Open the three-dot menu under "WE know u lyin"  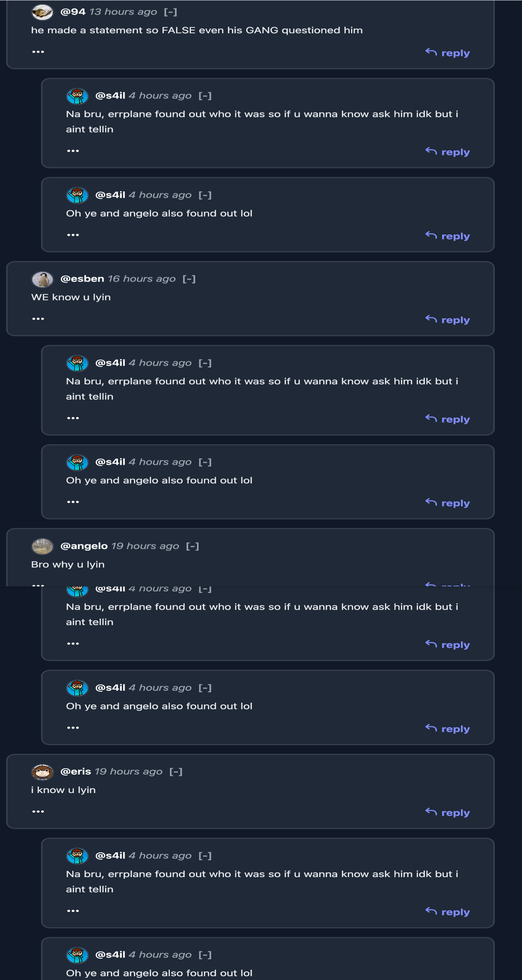(38, 319)
